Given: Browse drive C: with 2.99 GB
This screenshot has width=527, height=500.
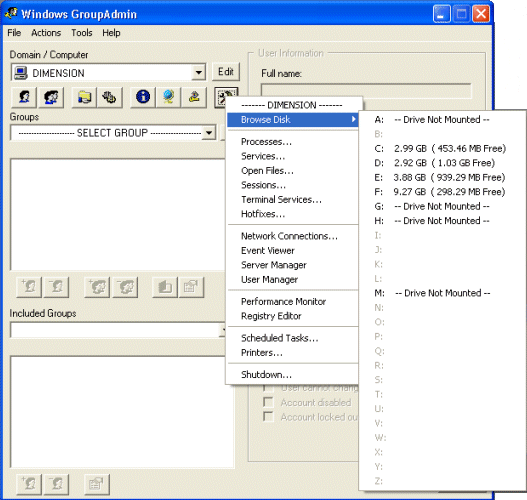Looking at the screenshot, I should (x=442, y=149).
